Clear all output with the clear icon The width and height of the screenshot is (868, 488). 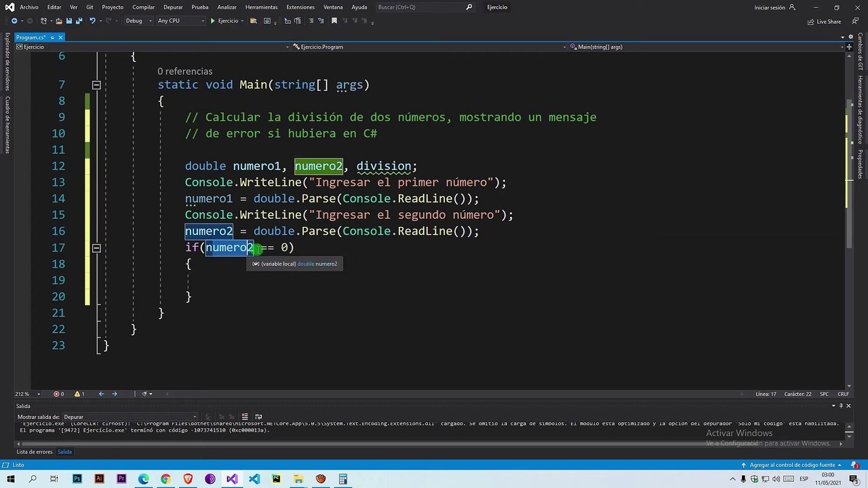(x=245, y=417)
